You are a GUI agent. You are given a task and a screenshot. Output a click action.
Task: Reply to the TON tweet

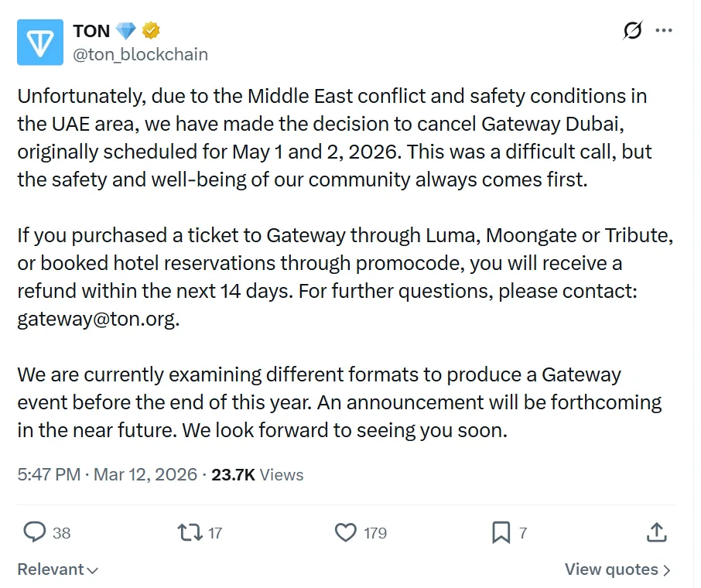pos(36,532)
